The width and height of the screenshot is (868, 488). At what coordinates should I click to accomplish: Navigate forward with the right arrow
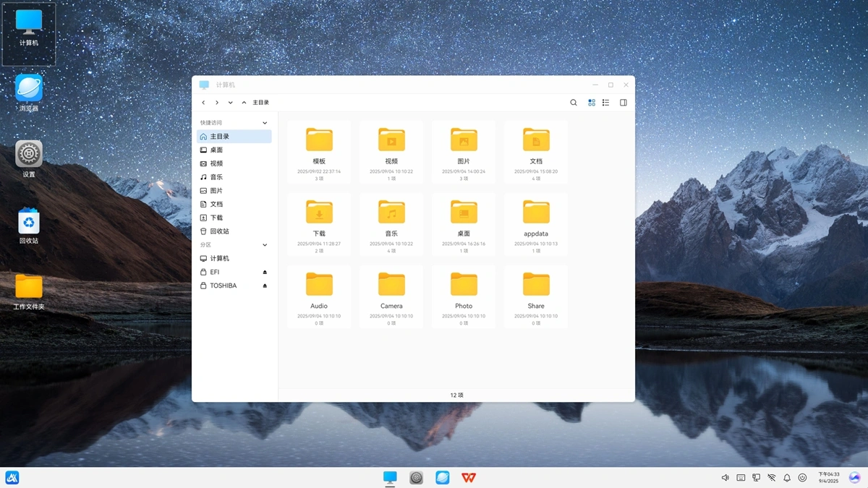(217, 103)
